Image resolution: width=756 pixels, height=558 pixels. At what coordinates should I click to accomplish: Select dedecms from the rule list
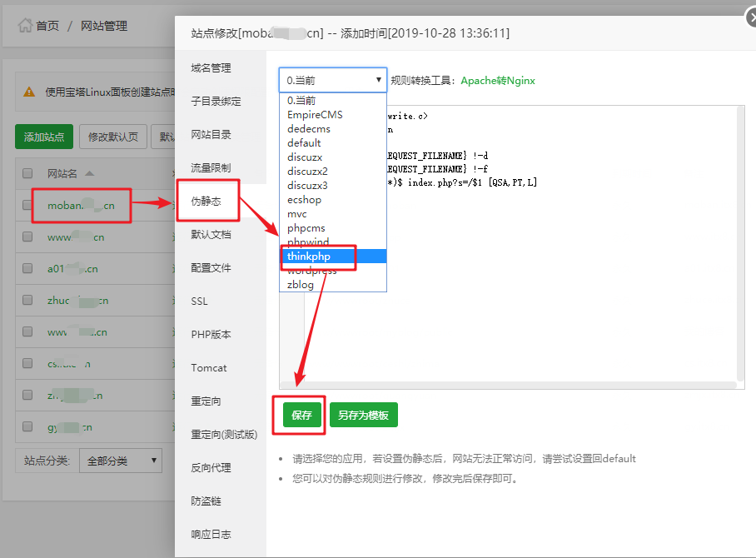[x=333, y=129]
